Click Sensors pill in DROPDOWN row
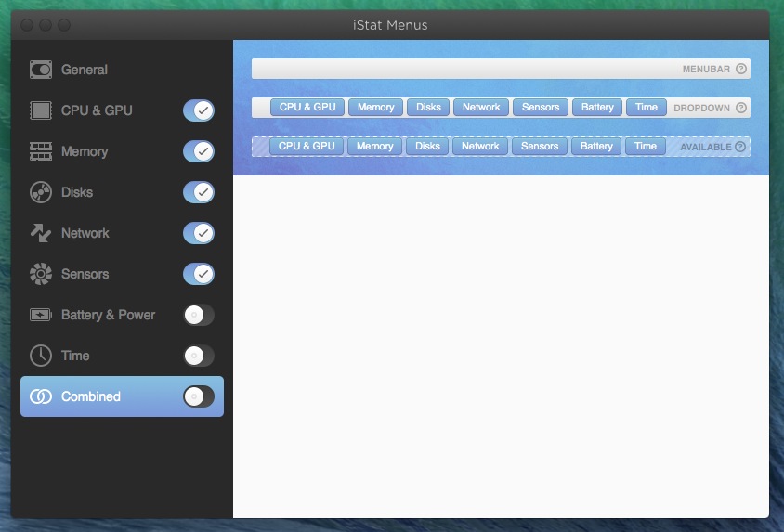 click(541, 108)
